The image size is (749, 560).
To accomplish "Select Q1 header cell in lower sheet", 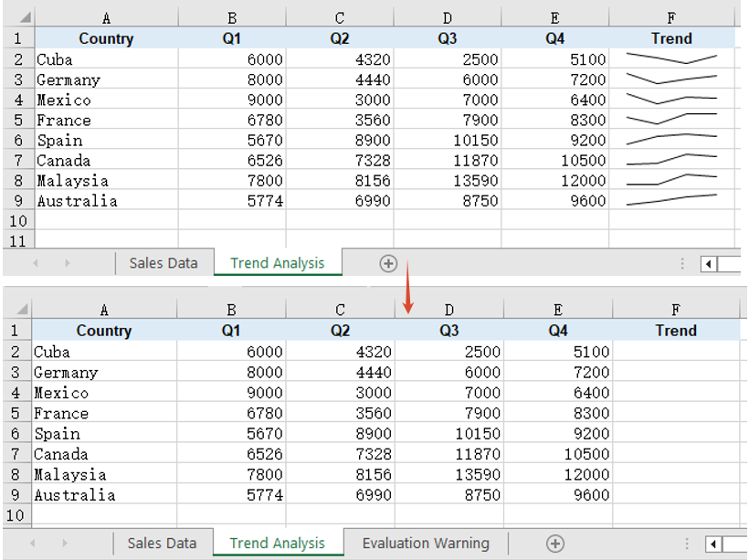I will point(231,330).
